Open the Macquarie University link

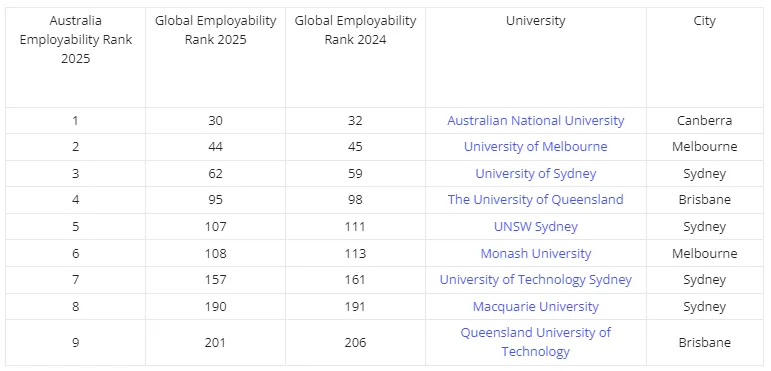point(535,307)
